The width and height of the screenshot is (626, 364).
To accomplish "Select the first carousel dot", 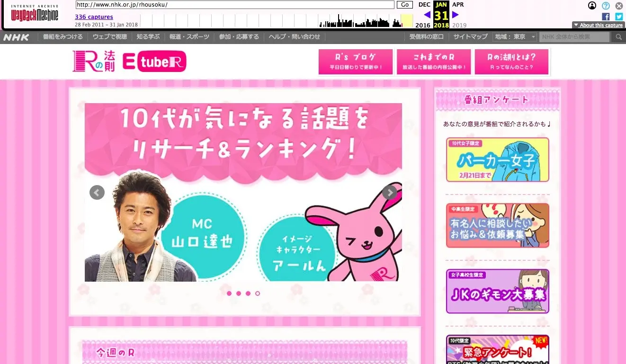I will 229,293.
